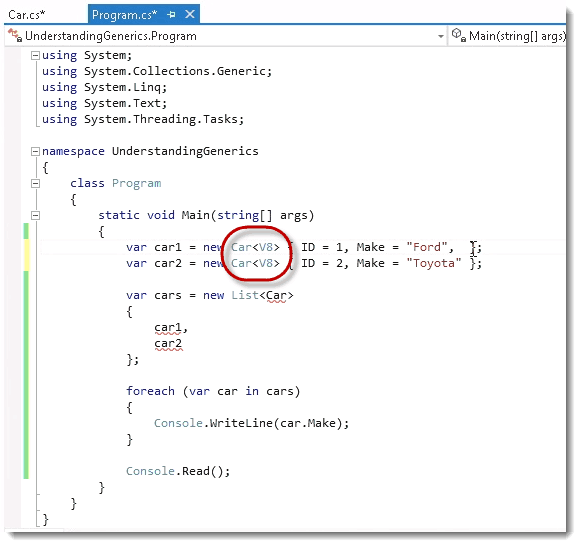Open the Main(string[] args) member dropdown
The width and height of the screenshot is (581, 547).
tap(517, 36)
